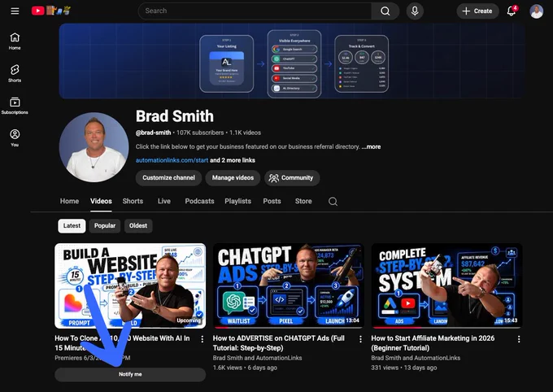Open Build a Website video thumbnail
Screen dimensions: 553x392
coord(130,285)
